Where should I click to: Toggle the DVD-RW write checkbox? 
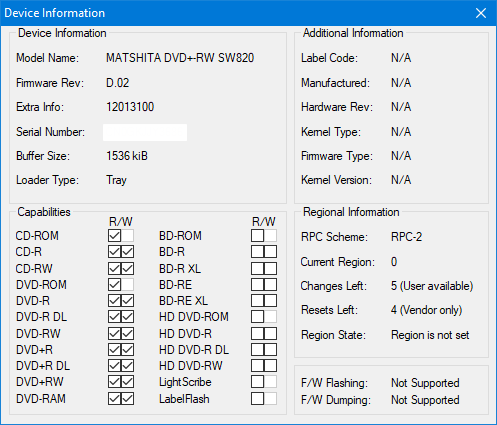tap(128, 333)
